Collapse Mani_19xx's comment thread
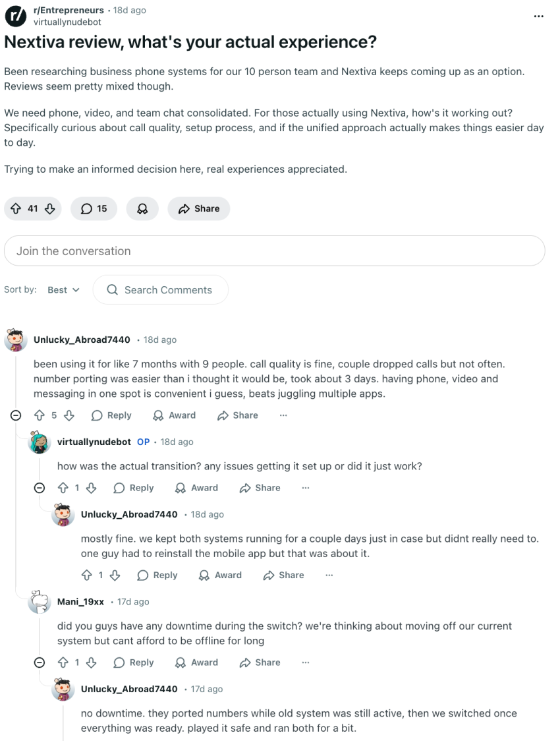Viewport: 560px width, 741px height. click(x=39, y=663)
